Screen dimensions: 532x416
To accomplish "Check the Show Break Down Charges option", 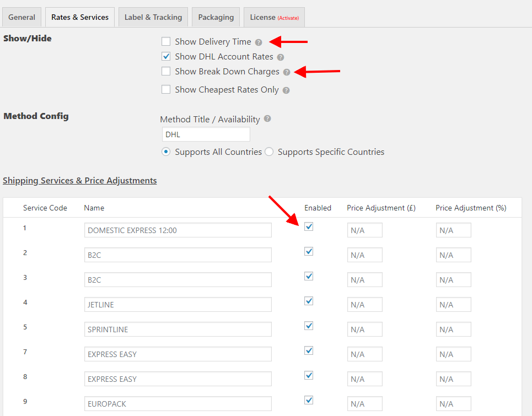I will tap(166, 72).
